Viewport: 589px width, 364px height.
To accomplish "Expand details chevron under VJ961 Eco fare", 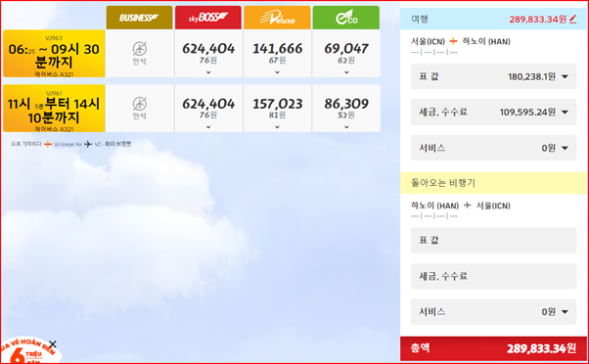I will [346, 127].
